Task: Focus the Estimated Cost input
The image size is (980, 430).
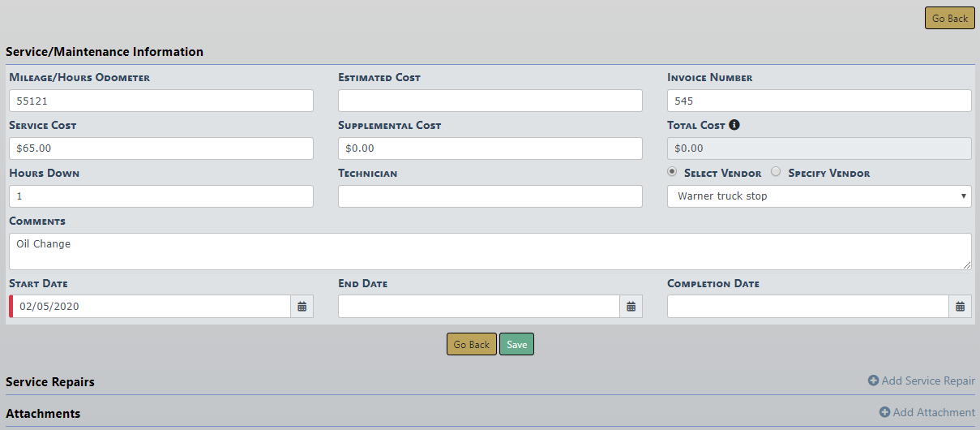Action: [490, 101]
